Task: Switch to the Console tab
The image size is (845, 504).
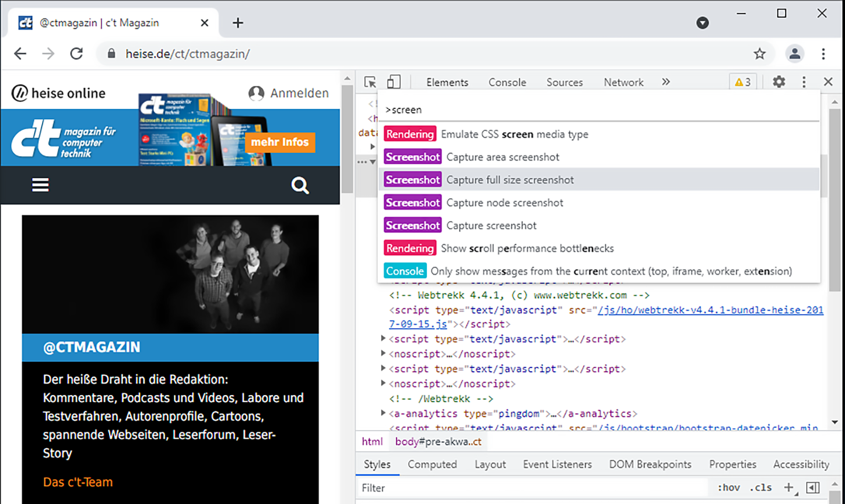Action: [507, 82]
